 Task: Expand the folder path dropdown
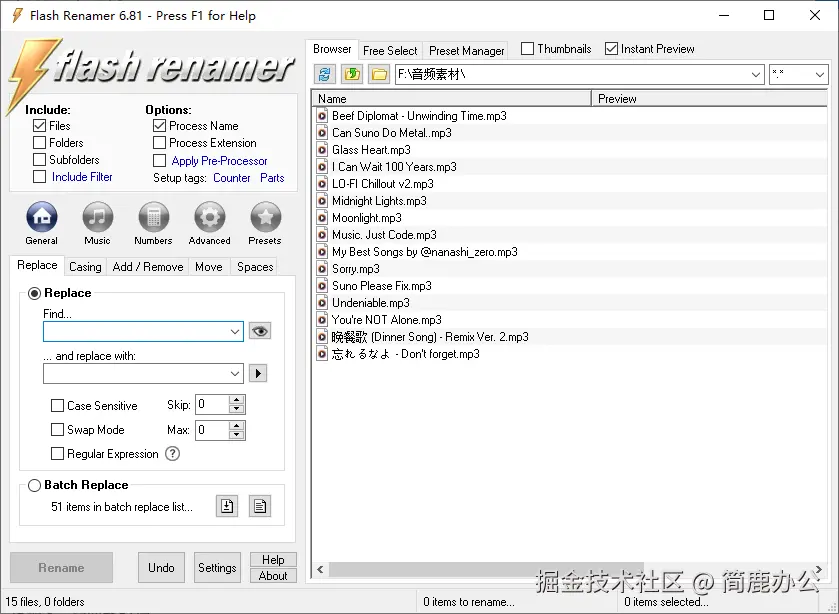(756, 74)
